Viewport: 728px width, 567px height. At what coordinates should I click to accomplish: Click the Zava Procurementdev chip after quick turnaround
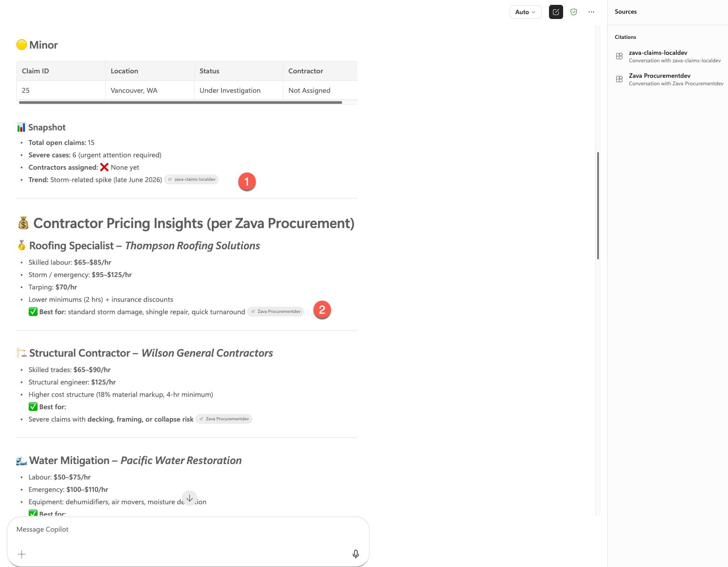[275, 312]
